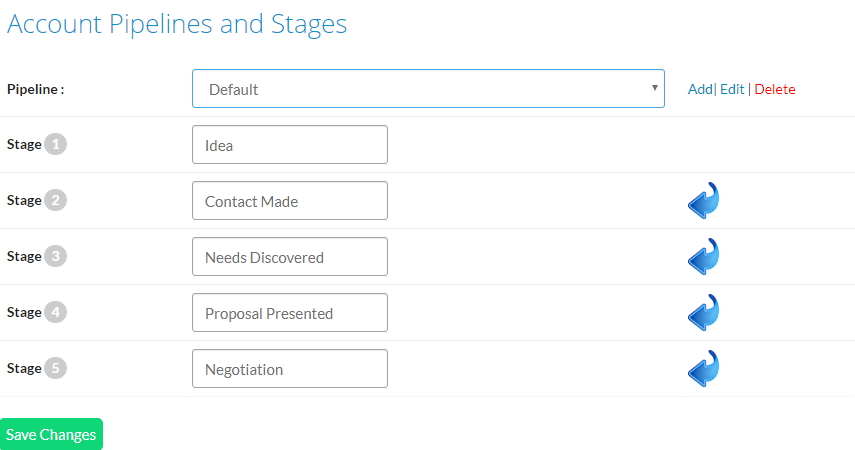Focus the Needs Discovered stage field

pos(290,256)
